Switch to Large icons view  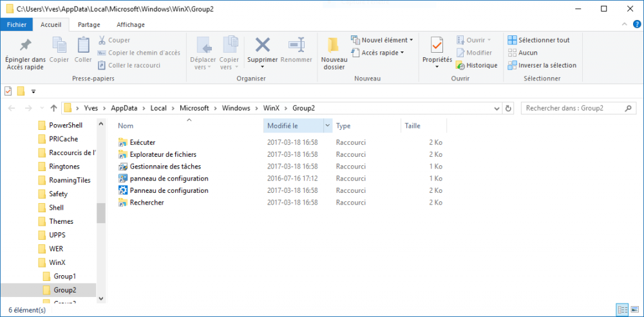click(x=634, y=310)
